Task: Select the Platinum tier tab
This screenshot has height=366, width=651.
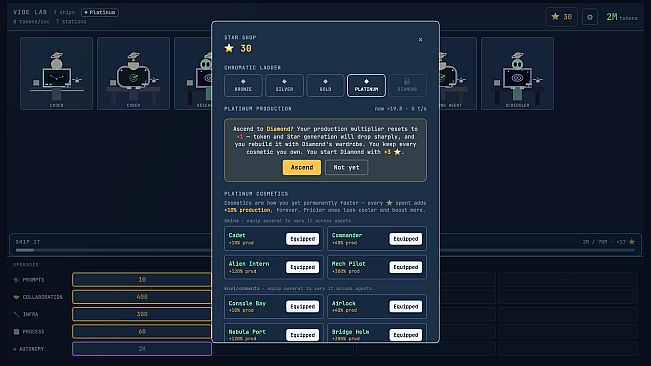Action: tap(366, 85)
